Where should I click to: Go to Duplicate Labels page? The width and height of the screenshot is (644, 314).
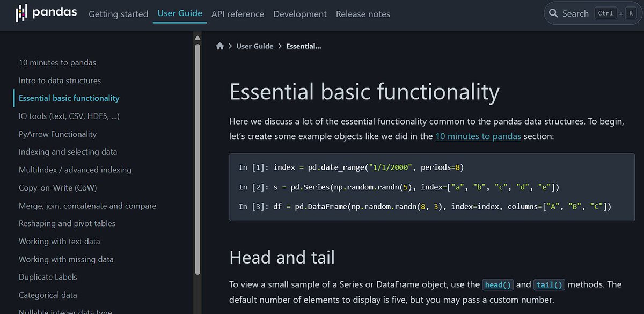[48, 277]
